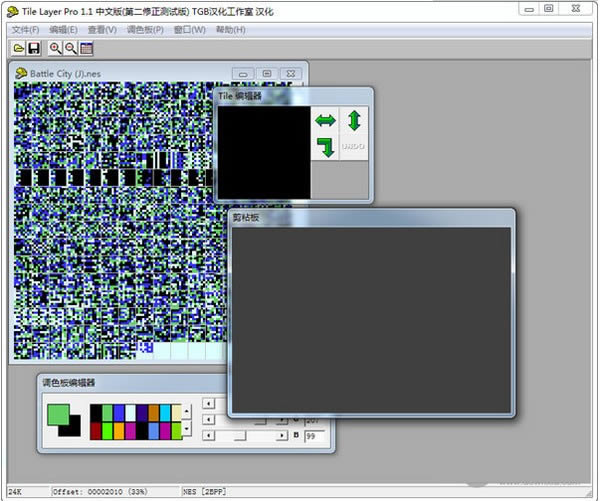Decrease green value with middle left arrow
Image resolution: width=600 pixels, height=501 pixels.
(x=208, y=419)
